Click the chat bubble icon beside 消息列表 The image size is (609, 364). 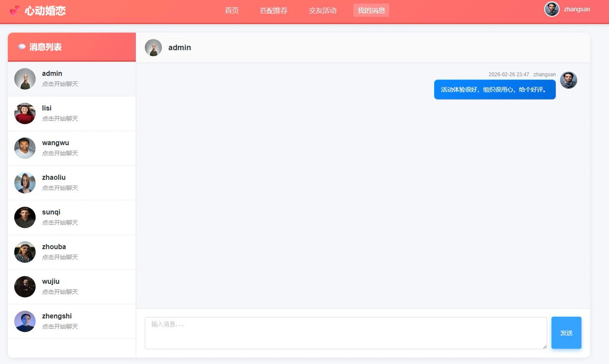click(x=22, y=47)
